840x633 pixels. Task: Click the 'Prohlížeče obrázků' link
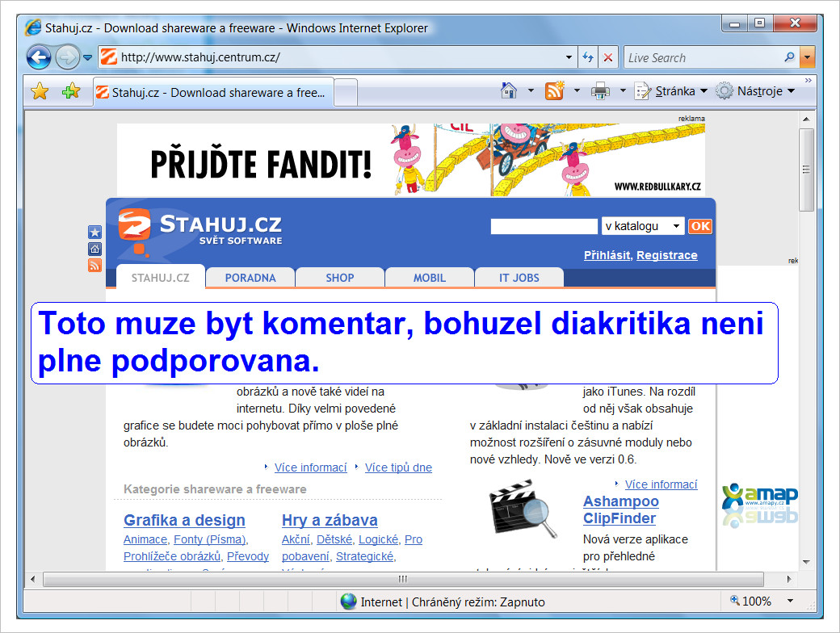172,556
